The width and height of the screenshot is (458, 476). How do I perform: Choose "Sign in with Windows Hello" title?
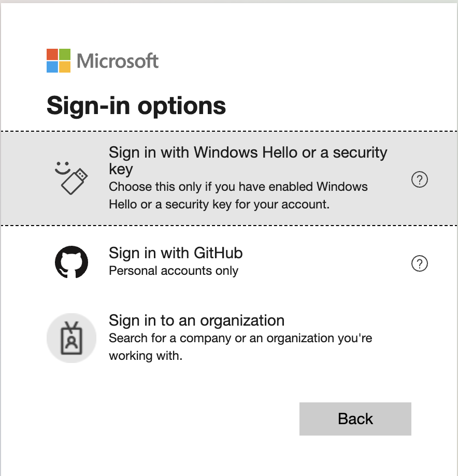[248, 152]
